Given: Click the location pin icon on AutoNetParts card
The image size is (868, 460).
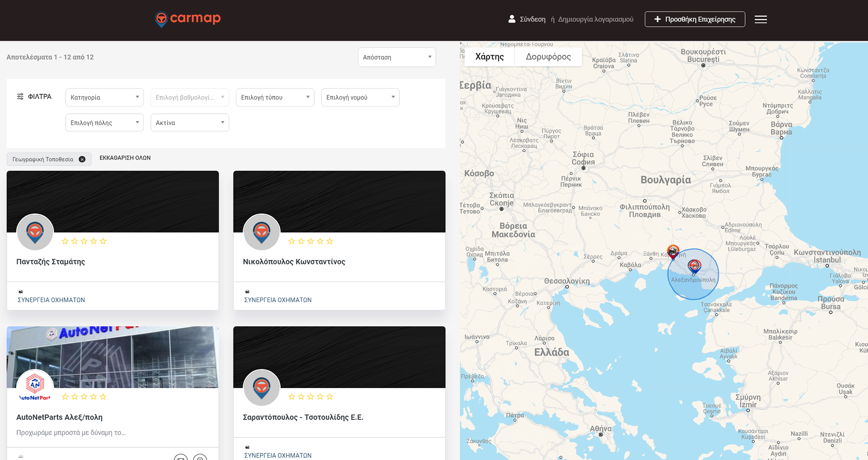Looking at the screenshot, I should (200, 457).
